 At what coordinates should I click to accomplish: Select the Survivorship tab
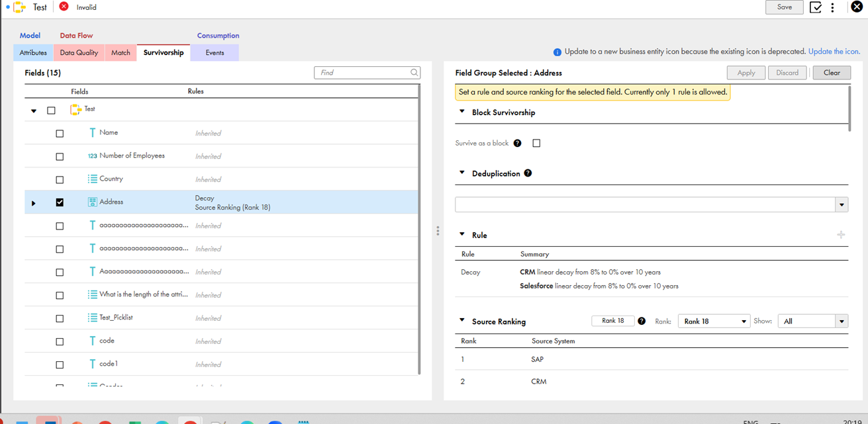164,53
